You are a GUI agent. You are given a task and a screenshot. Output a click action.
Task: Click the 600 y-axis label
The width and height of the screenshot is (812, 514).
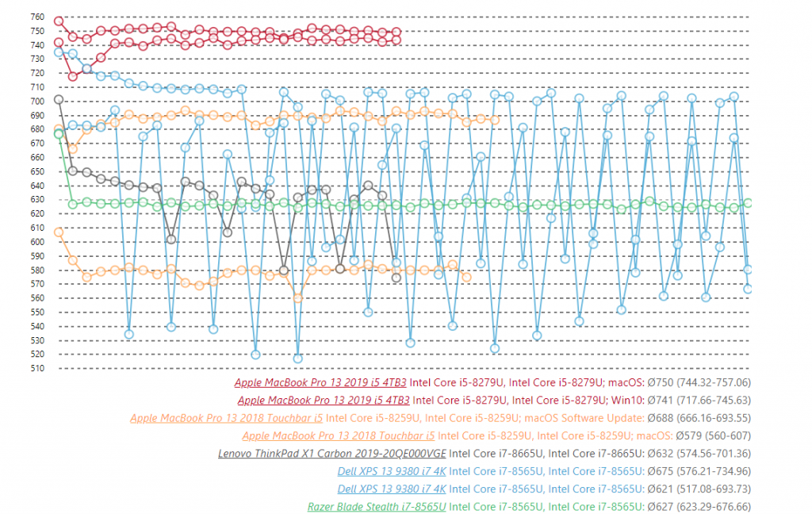pos(37,242)
